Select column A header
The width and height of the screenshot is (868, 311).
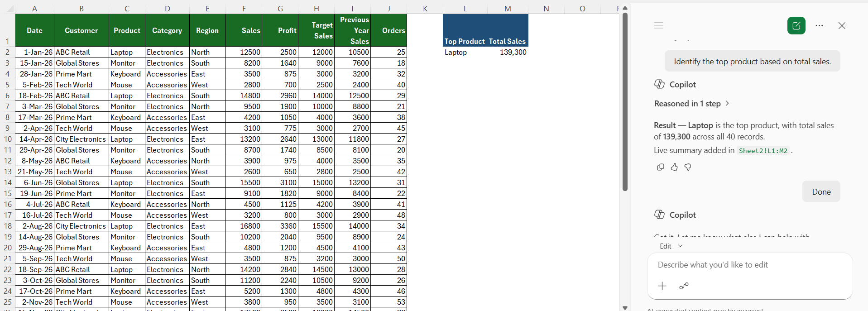coord(34,9)
